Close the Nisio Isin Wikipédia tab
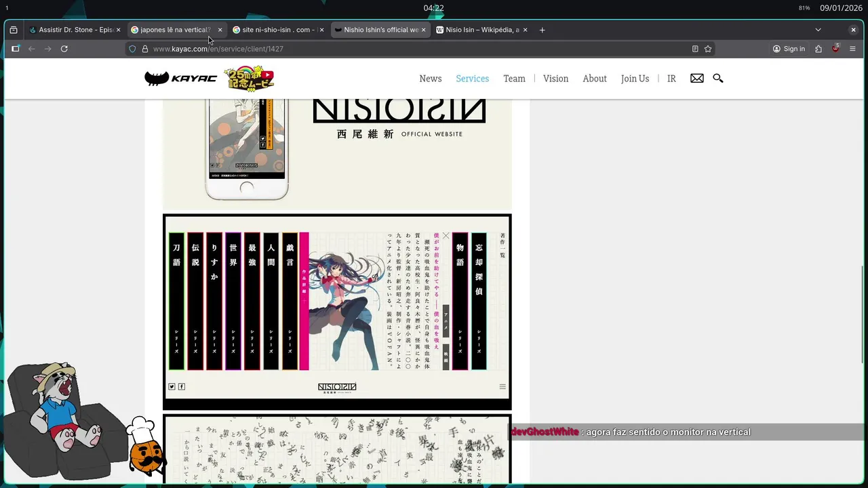This screenshot has width=868, height=488. pyautogui.click(x=525, y=30)
